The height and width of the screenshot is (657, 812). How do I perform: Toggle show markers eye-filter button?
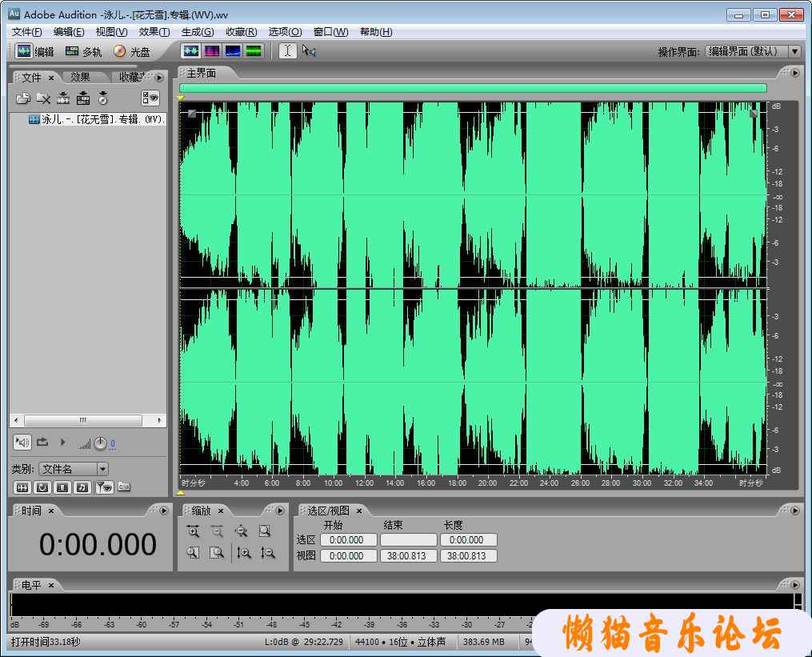point(105,487)
